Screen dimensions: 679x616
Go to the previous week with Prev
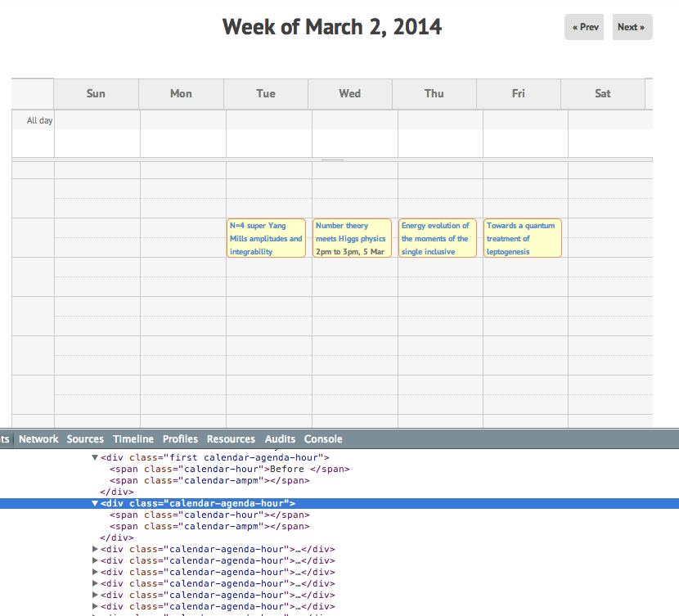tap(584, 27)
